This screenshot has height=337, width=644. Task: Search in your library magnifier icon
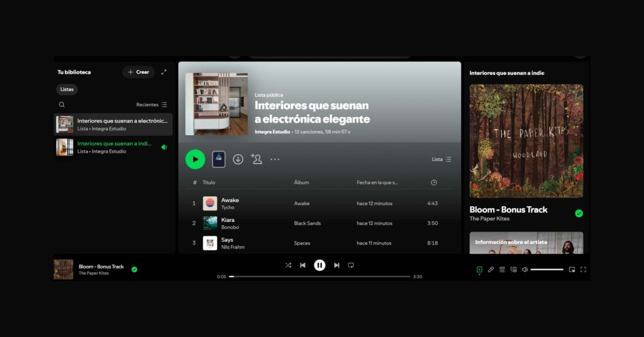point(62,105)
